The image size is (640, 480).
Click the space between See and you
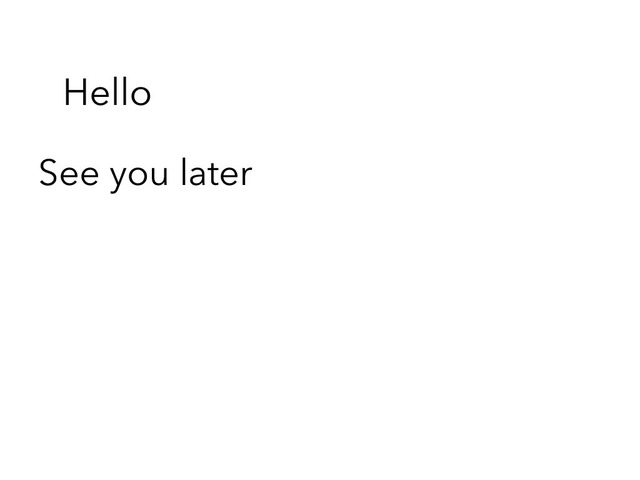pyautogui.click(x=104, y=176)
